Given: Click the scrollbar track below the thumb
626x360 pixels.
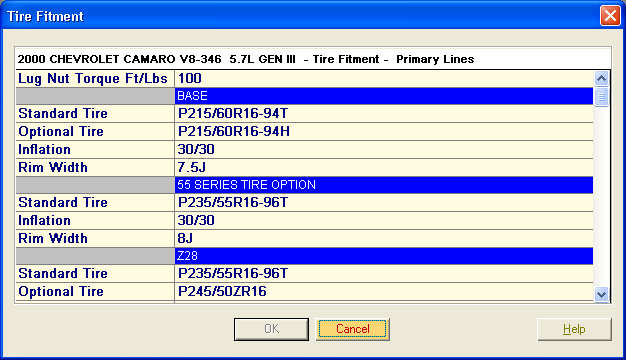Looking at the screenshot, I should [x=601, y=196].
